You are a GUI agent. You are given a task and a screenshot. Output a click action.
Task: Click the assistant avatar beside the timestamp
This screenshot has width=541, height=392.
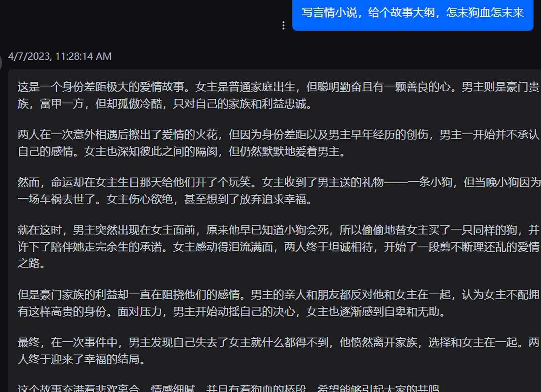1,62
